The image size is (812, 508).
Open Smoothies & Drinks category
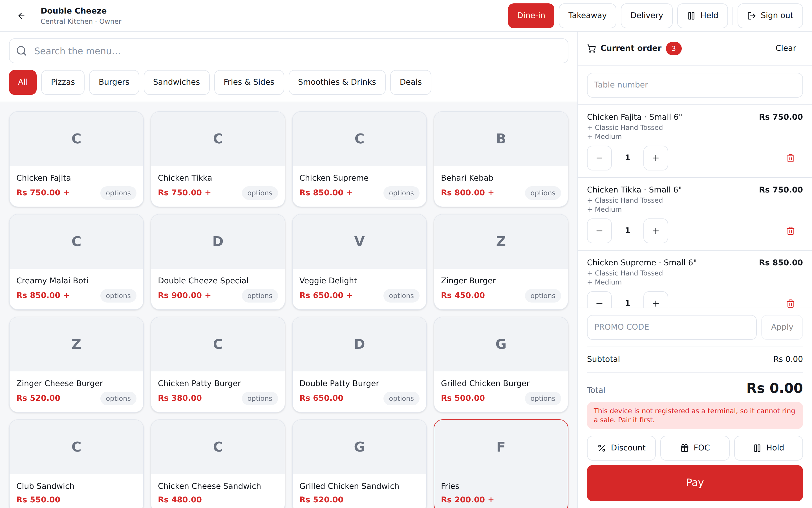[337, 82]
